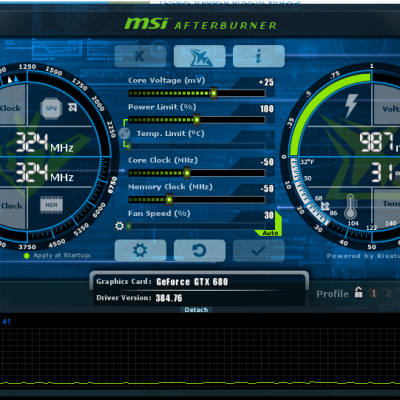
Task: Click the MEM memory chip icon
Action: coord(51,205)
